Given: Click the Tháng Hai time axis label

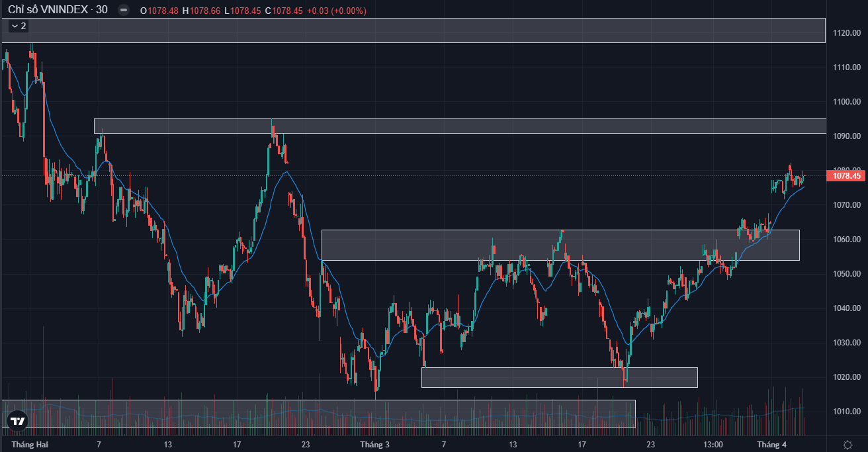Looking at the screenshot, I should (x=30, y=444).
